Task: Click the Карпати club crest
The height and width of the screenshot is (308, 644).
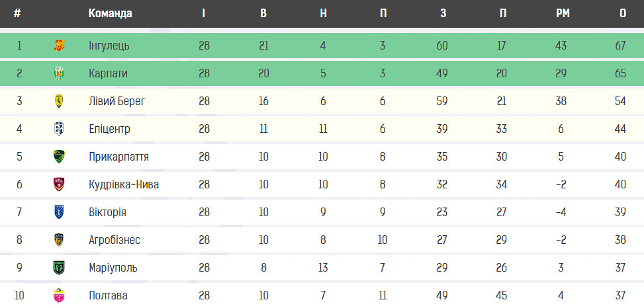Action: tap(59, 73)
